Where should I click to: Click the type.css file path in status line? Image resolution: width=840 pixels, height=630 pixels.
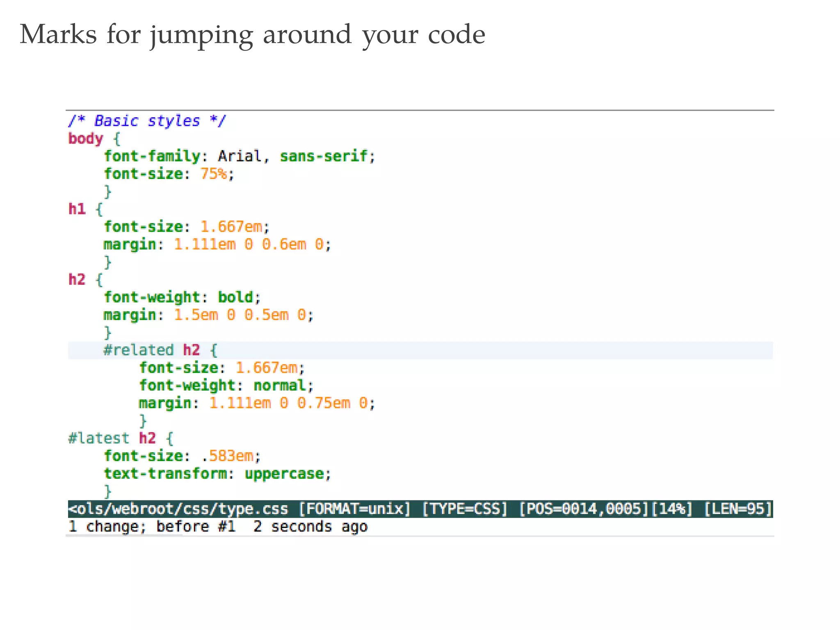pos(178,509)
